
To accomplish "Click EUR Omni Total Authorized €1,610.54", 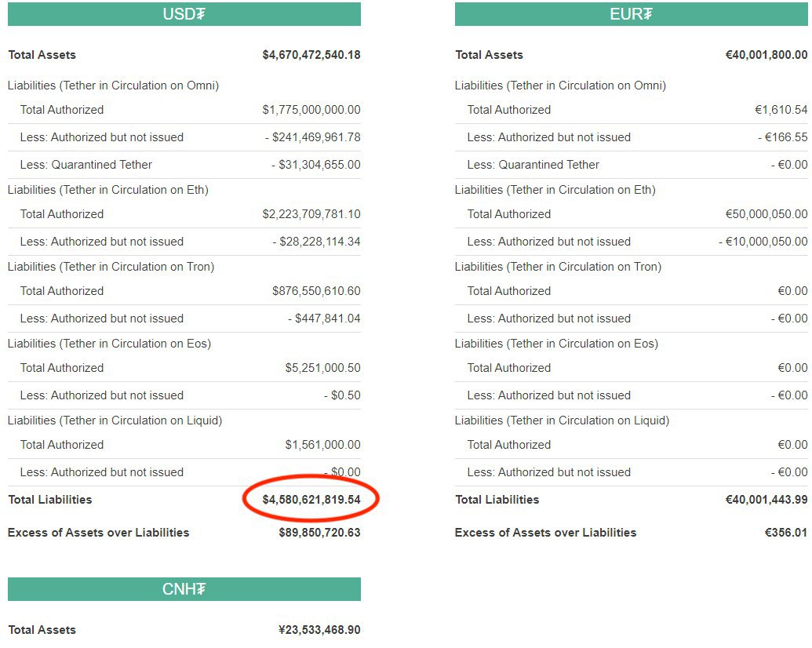I will pos(781,110).
